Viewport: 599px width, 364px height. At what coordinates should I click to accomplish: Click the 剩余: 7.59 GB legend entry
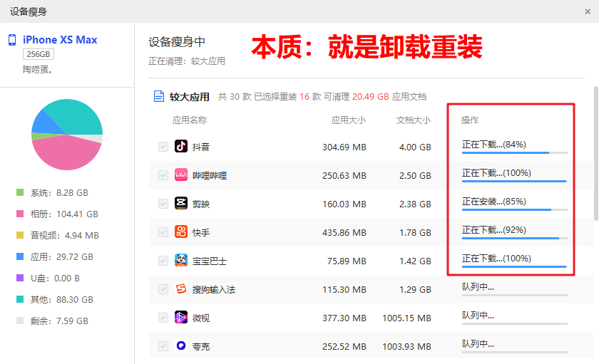point(59,321)
